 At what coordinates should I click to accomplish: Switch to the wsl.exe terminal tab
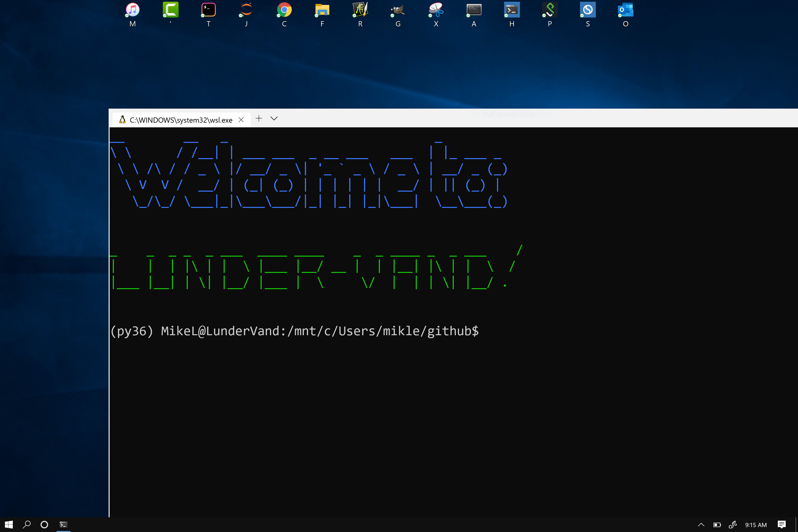[x=180, y=119]
